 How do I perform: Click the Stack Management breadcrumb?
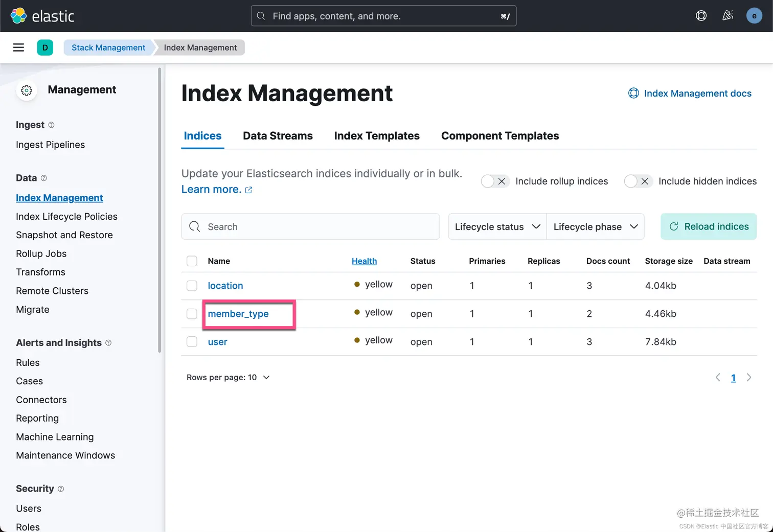click(108, 48)
